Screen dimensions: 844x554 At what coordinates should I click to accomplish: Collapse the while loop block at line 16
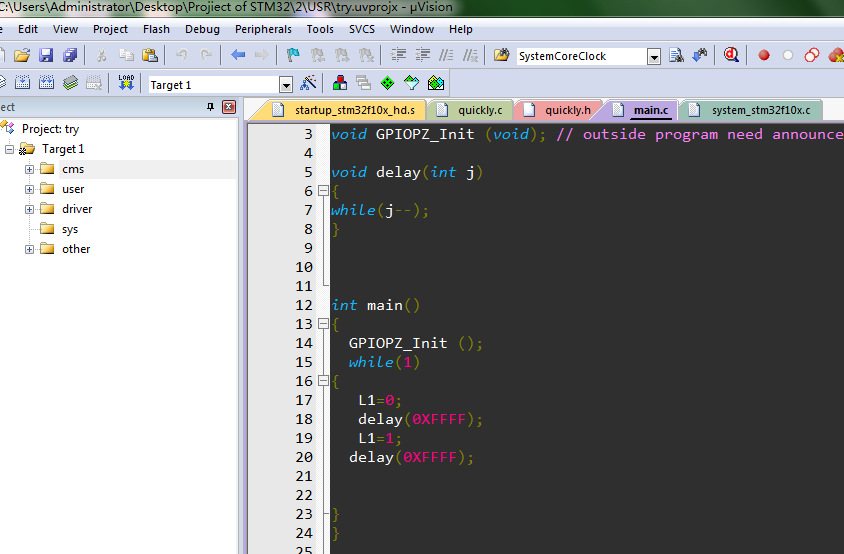click(323, 381)
